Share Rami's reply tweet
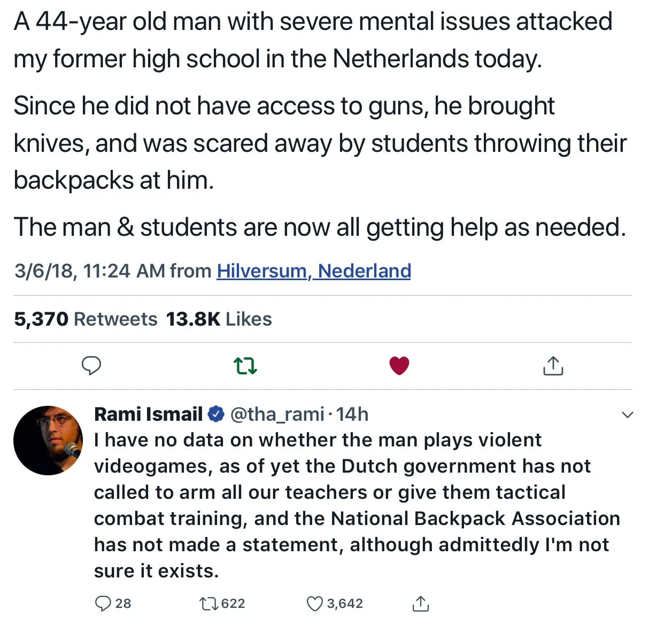 point(421,604)
